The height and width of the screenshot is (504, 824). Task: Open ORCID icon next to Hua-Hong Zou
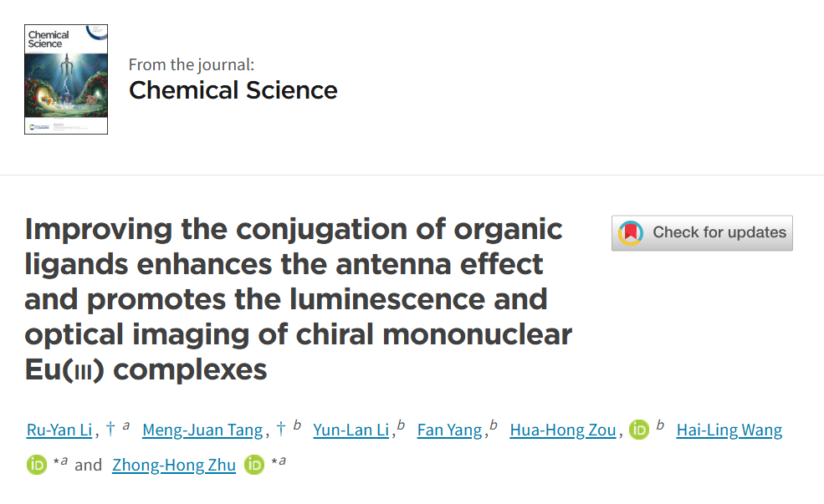(639, 430)
